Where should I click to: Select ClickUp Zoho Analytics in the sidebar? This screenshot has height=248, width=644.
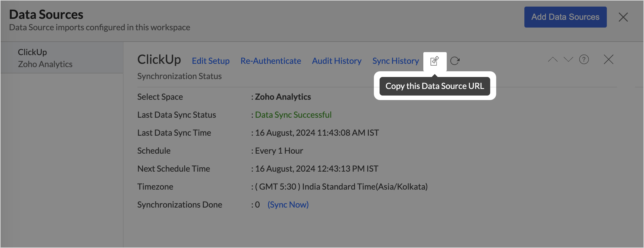point(62,58)
